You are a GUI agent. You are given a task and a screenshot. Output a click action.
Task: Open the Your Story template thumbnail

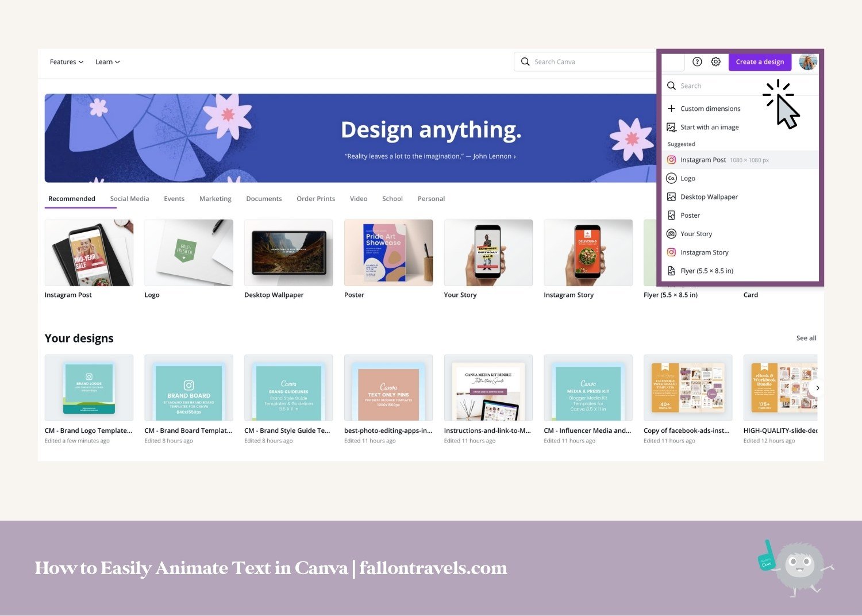pyautogui.click(x=488, y=253)
